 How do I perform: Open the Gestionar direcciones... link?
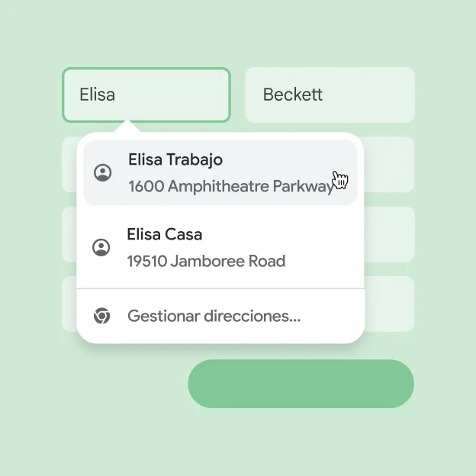click(x=214, y=316)
